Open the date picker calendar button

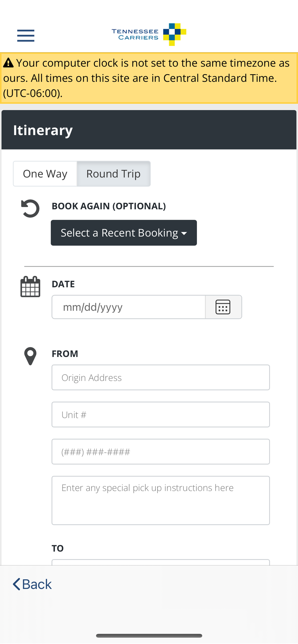click(x=223, y=307)
